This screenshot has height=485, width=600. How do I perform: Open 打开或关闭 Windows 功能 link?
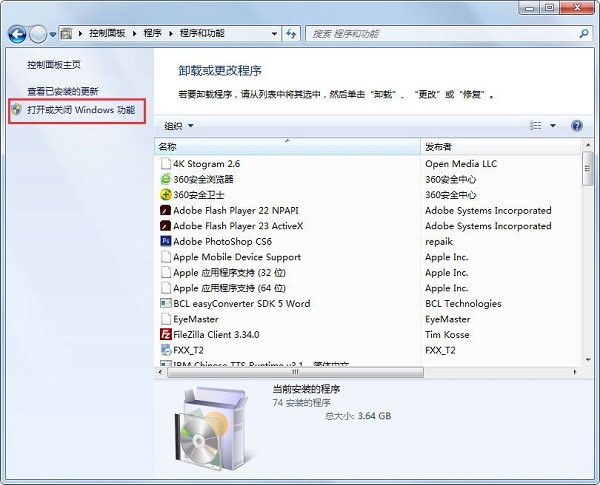pos(83,108)
